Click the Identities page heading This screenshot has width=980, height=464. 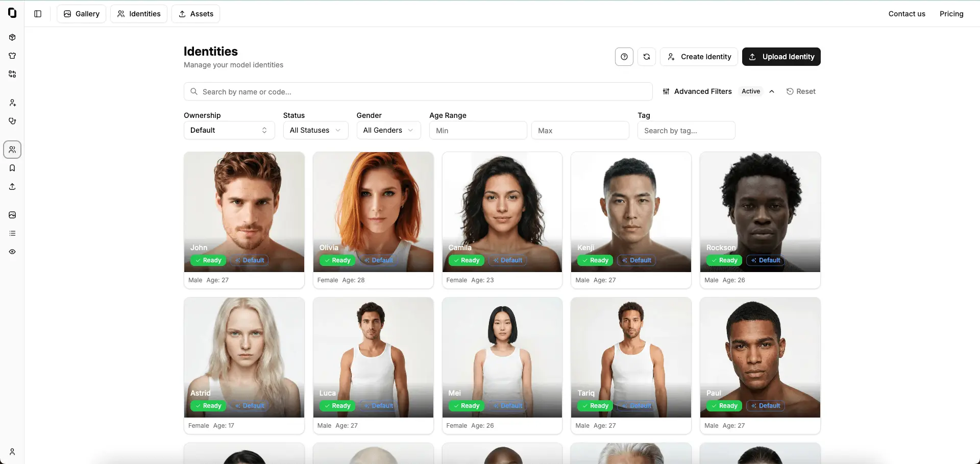211,52
